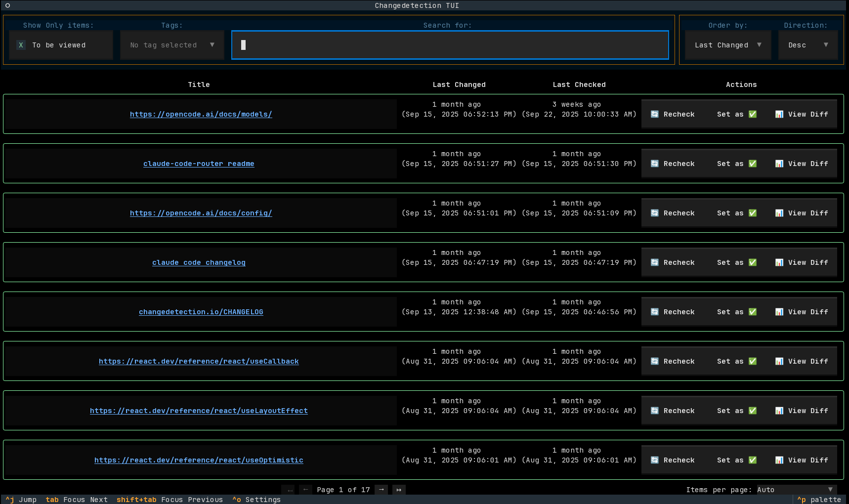Viewport: 849px width, 504px height.
Task: Click the Recheck icon for opencode.ai/docs/models
Action: tap(654, 114)
